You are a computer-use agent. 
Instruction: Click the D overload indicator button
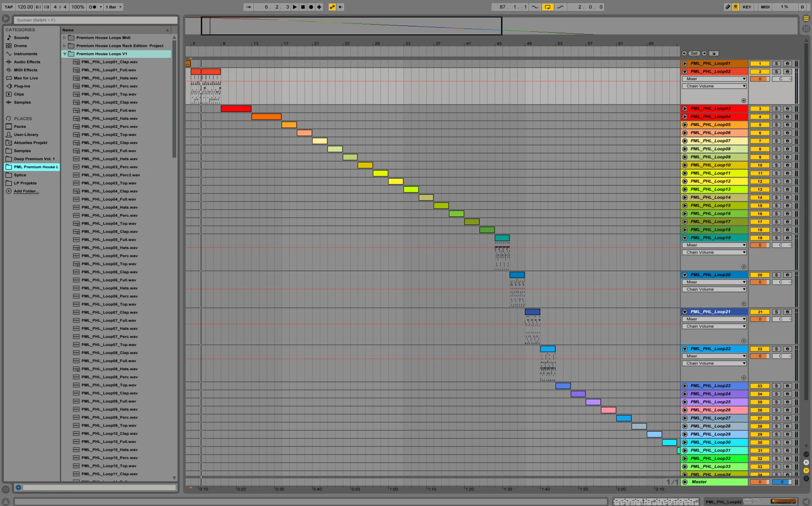[x=802, y=7]
